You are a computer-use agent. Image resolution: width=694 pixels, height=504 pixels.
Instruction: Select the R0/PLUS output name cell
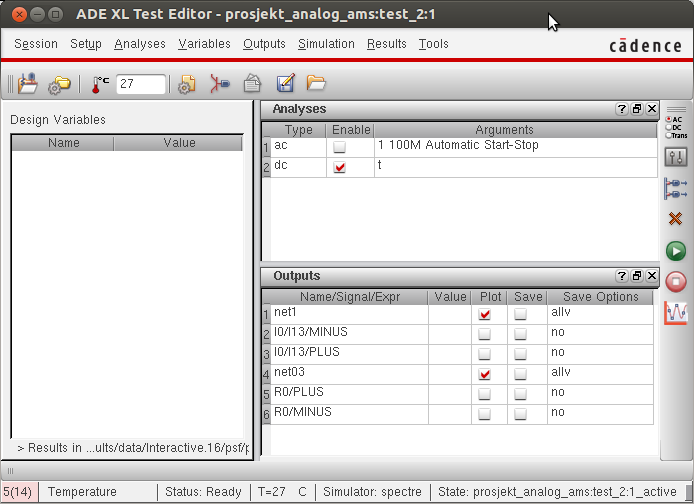349,394
